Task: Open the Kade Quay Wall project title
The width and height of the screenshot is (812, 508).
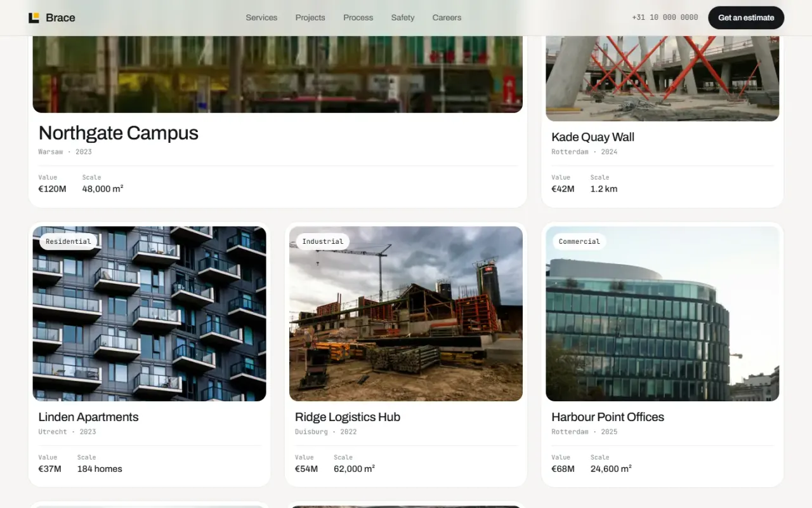Action: click(x=593, y=137)
